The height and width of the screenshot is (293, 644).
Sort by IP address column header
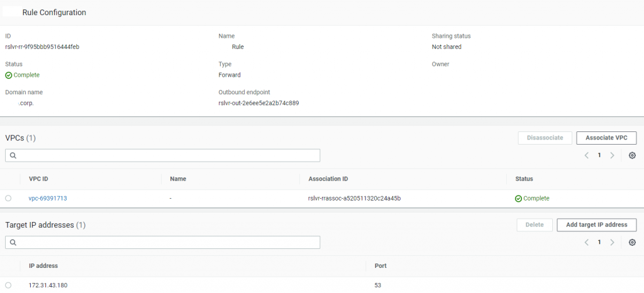43,265
